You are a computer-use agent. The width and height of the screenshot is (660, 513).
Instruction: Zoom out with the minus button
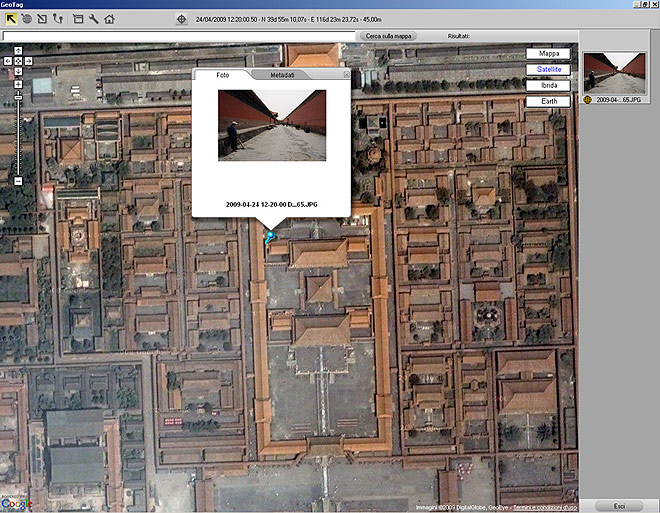[18, 181]
